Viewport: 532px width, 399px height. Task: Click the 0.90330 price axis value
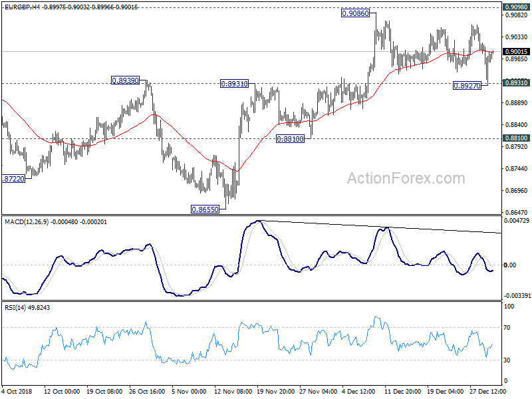tap(517, 37)
